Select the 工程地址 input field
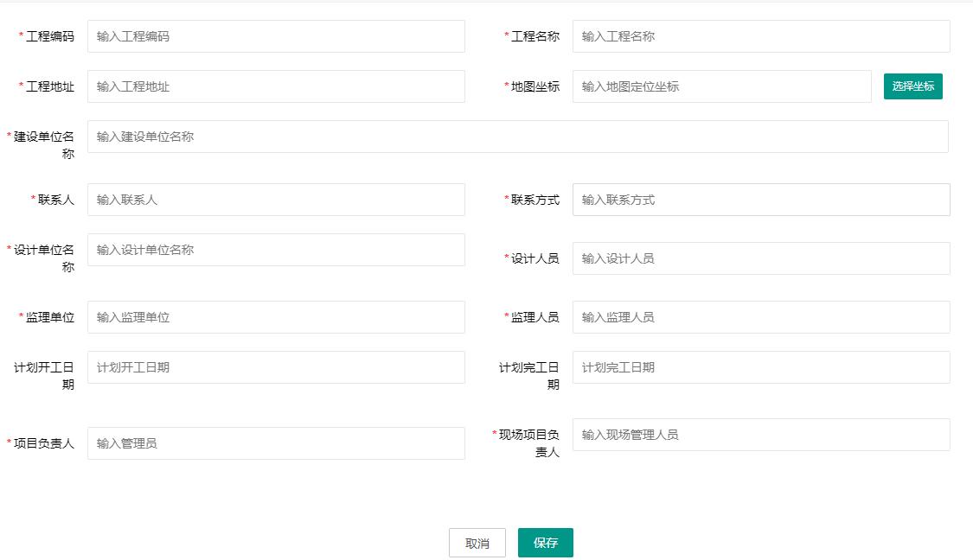The height and width of the screenshot is (560, 973). pyautogui.click(x=275, y=86)
